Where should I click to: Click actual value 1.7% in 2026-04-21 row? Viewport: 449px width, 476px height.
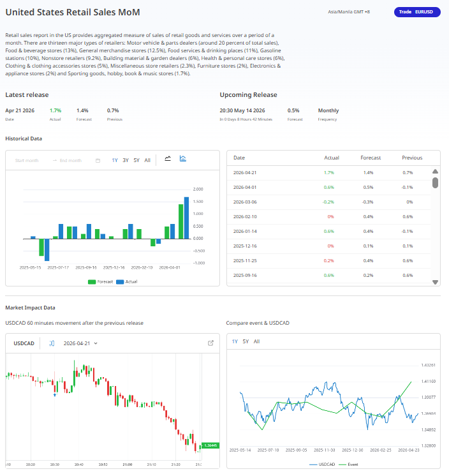329,173
